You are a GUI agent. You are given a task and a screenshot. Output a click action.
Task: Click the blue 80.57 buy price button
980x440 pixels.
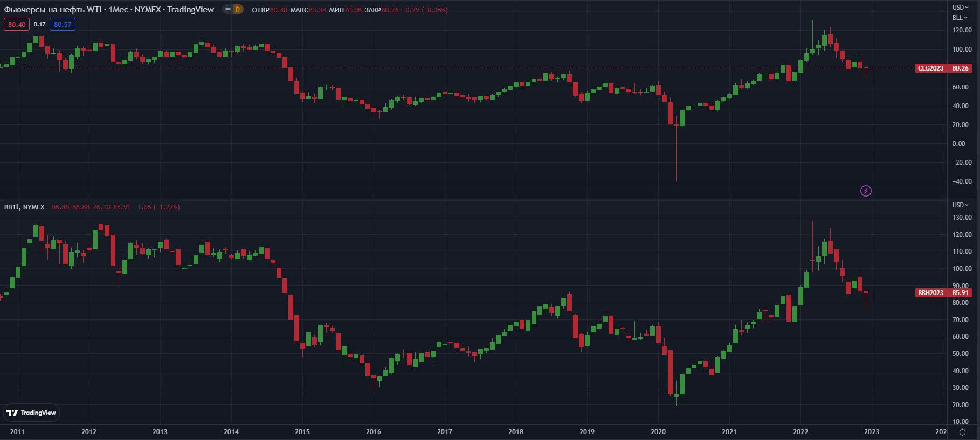tap(63, 24)
